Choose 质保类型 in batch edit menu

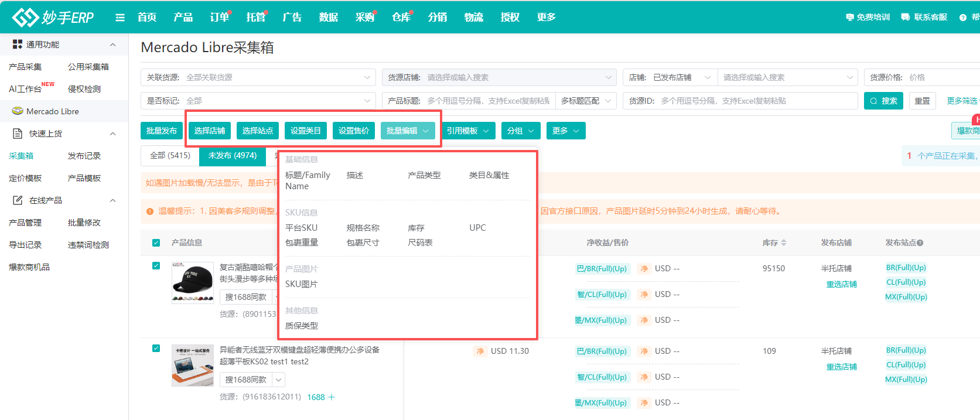coord(302,326)
